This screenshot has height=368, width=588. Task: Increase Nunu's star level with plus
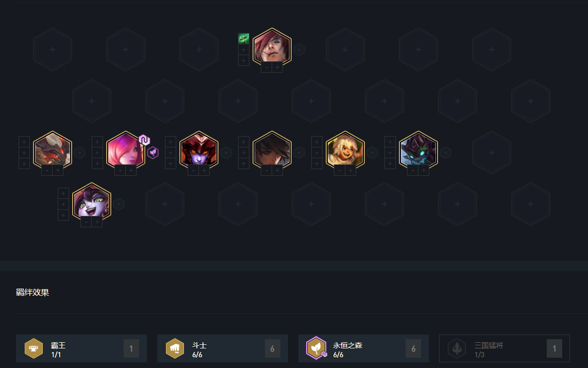pyautogui.click(x=350, y=171)
